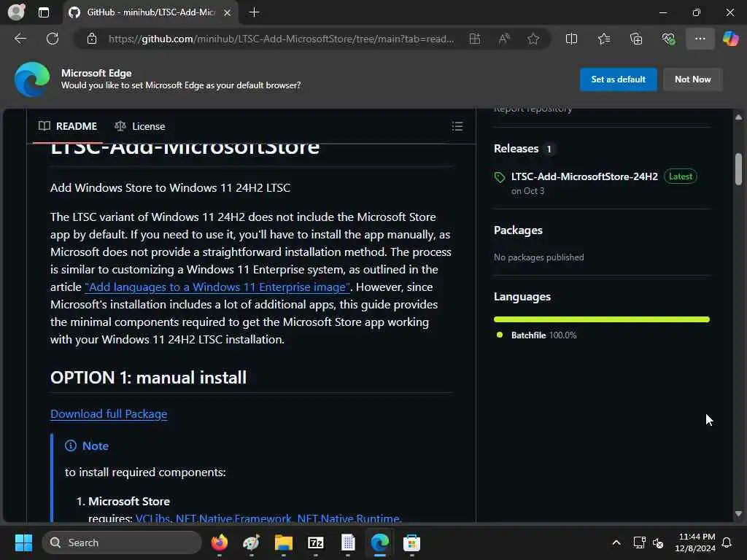Open the notification bell icon
The height and width of the screenshot is (560, 747).
coord(727,542)
